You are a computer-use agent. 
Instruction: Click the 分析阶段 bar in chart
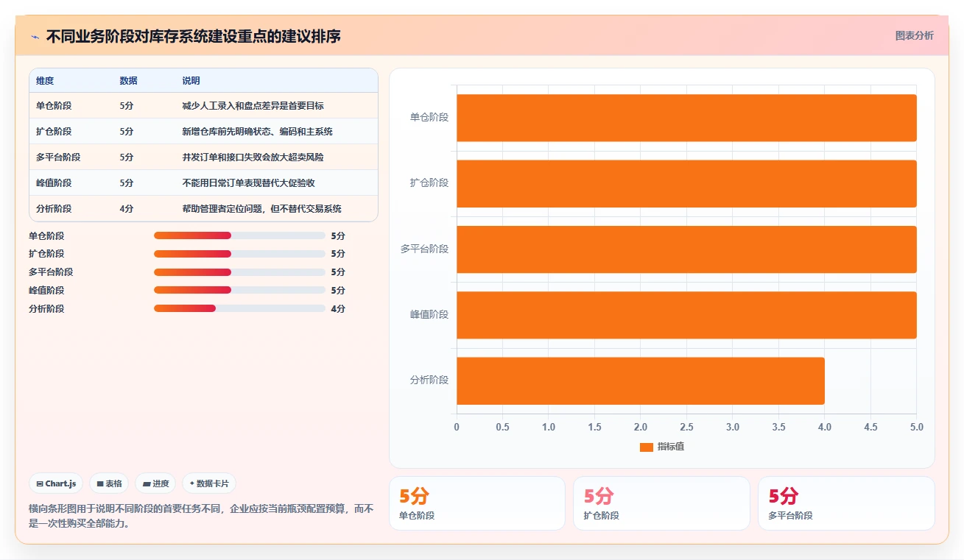(641, 380)
